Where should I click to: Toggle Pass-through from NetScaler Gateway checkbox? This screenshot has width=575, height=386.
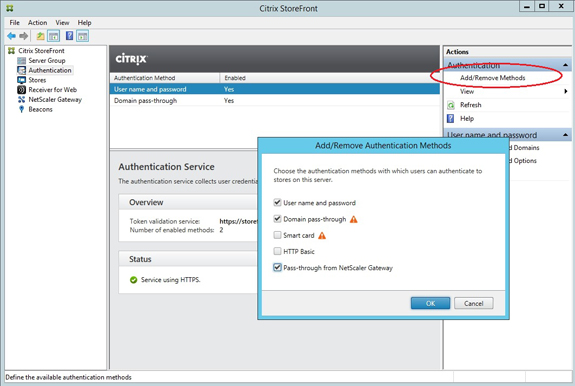coord(277,267)
